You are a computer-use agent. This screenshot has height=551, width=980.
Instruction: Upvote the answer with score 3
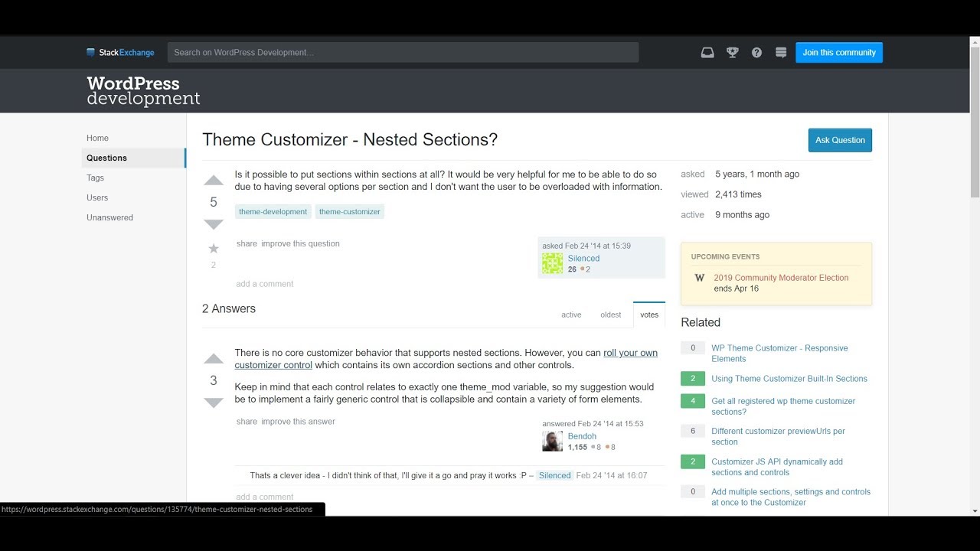214,359
